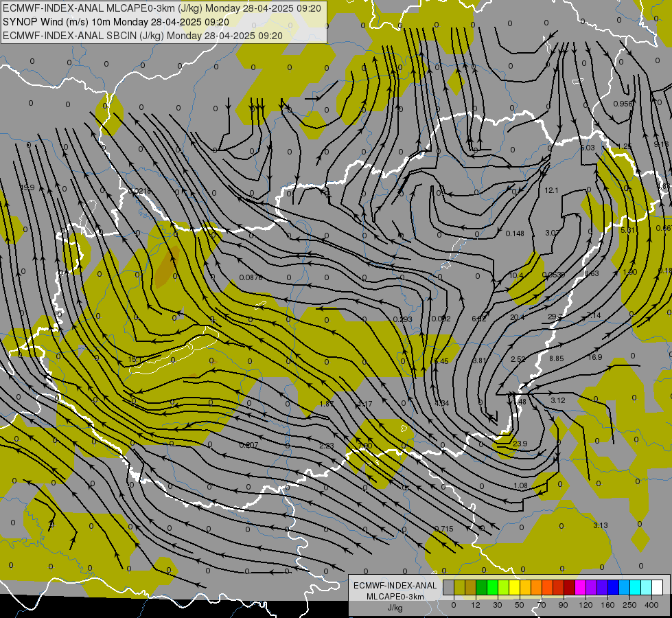The height and width of the screenshot is (618, 672).
Task: Click the map value '15.1' near the lake
Action: pos(135,359)
